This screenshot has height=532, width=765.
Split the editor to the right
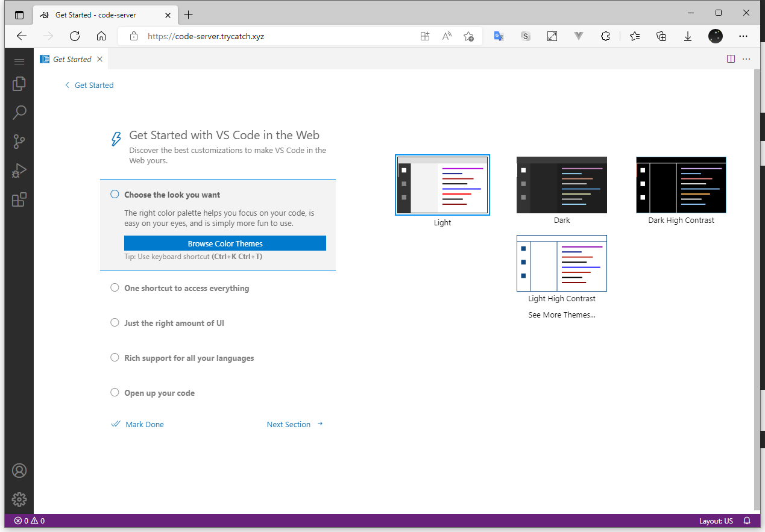(731, 59)
